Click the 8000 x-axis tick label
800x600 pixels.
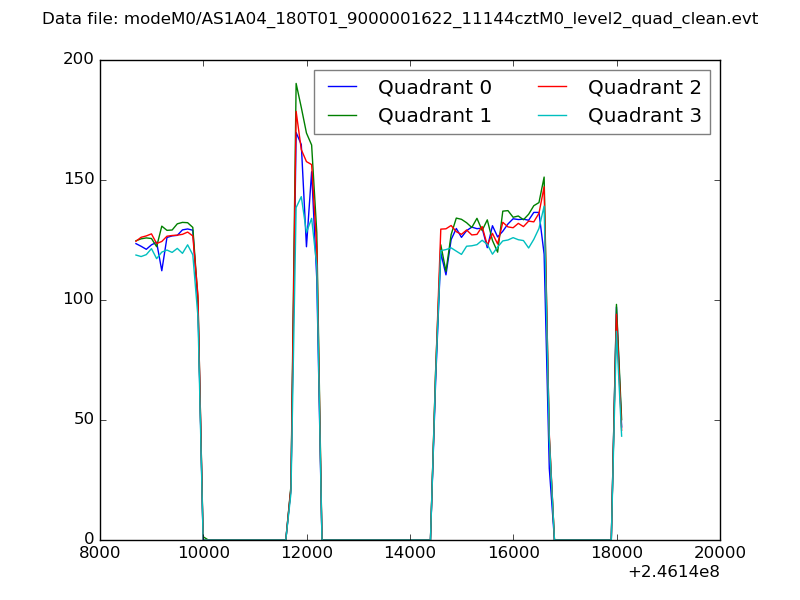pos(100,554)
